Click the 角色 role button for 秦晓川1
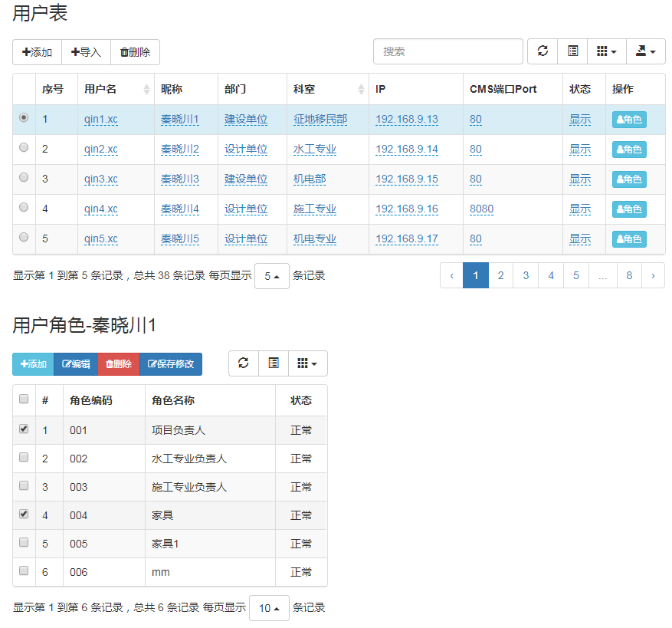 click(x=629, y=119)
